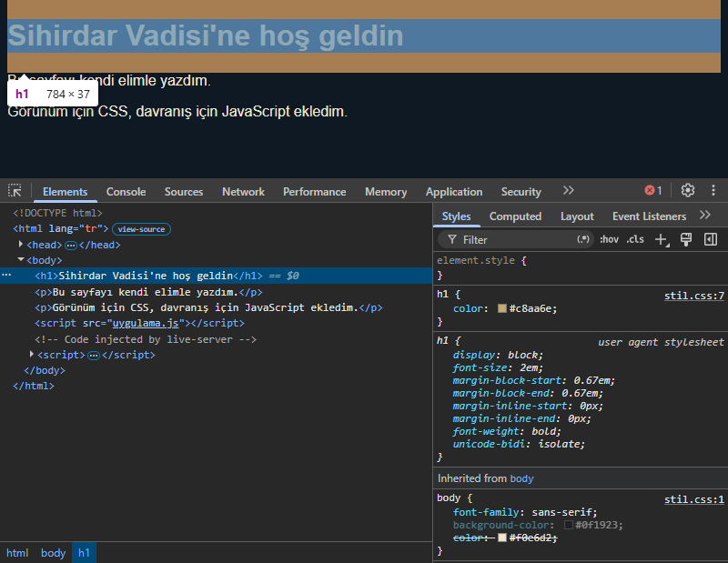This screenshot has width=728, height=563.
Task: Focus the Styles Filter input field
Action: click(x=516, y=239)
